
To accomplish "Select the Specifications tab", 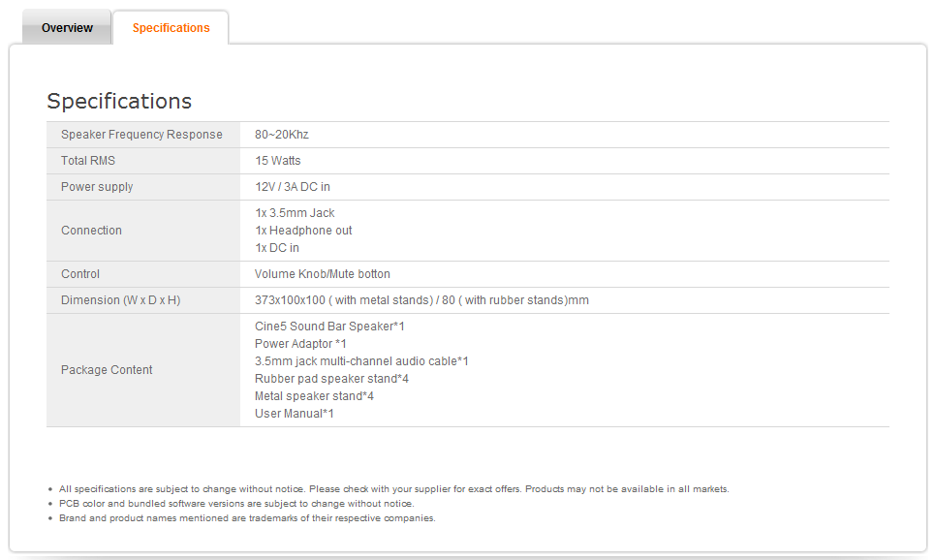I will tap(171, 27).
